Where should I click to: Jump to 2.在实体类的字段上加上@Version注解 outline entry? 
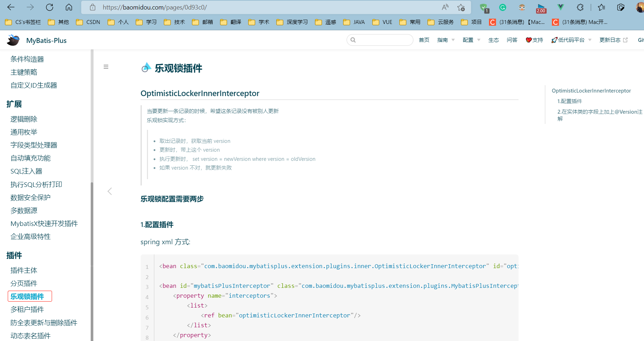coord(600,115)
